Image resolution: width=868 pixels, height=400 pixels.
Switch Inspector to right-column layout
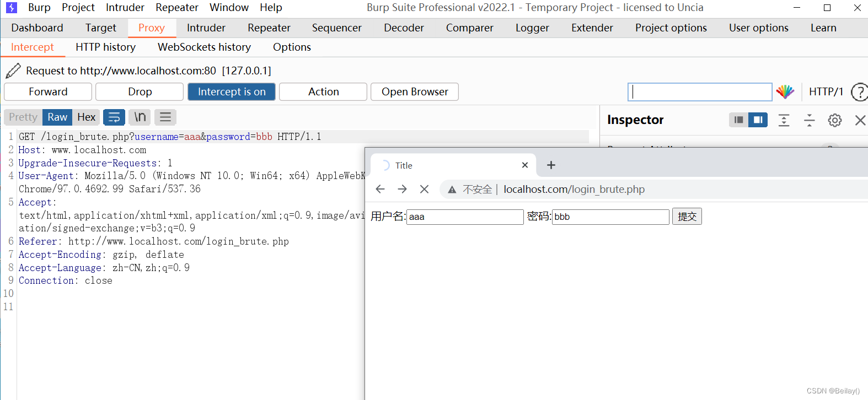(x=758, y=120)
